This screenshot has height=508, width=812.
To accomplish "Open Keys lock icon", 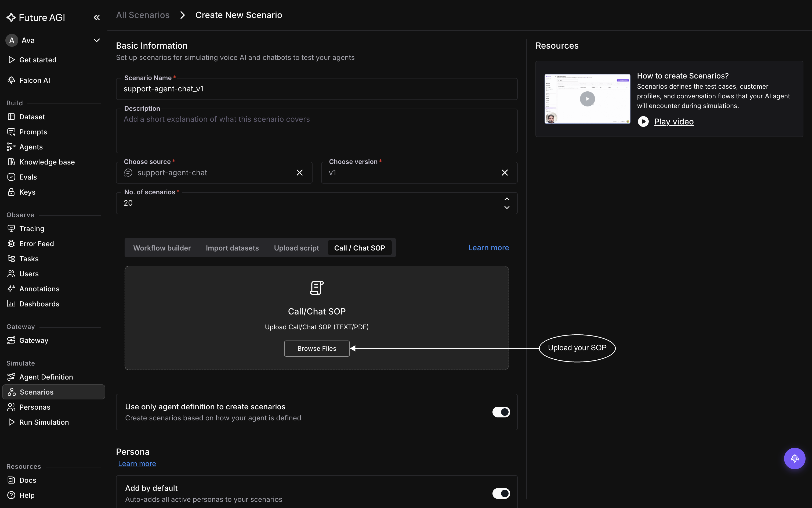I will tap(11, 192).
